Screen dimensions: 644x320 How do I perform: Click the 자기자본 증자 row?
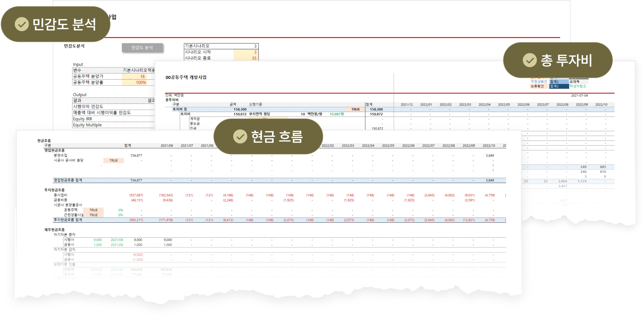65,235
